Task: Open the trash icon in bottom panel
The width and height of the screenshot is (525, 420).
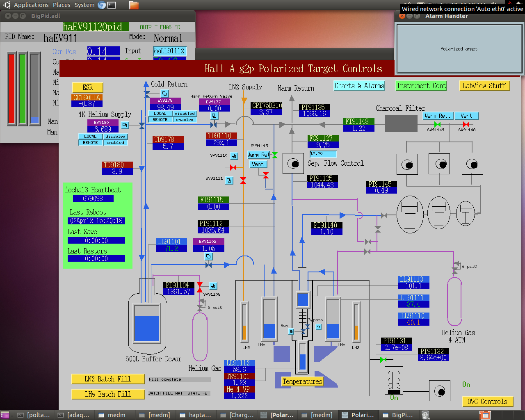Action: [x=426, y=415]
